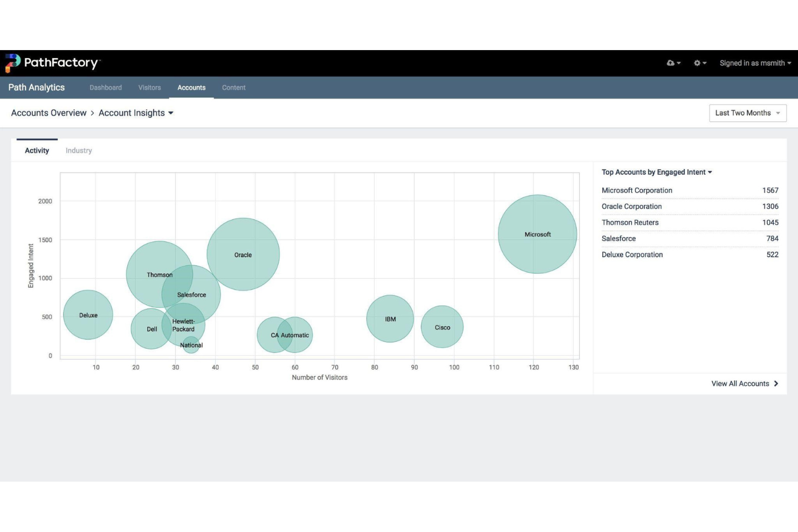Switch to the Visitors tab

149,87
